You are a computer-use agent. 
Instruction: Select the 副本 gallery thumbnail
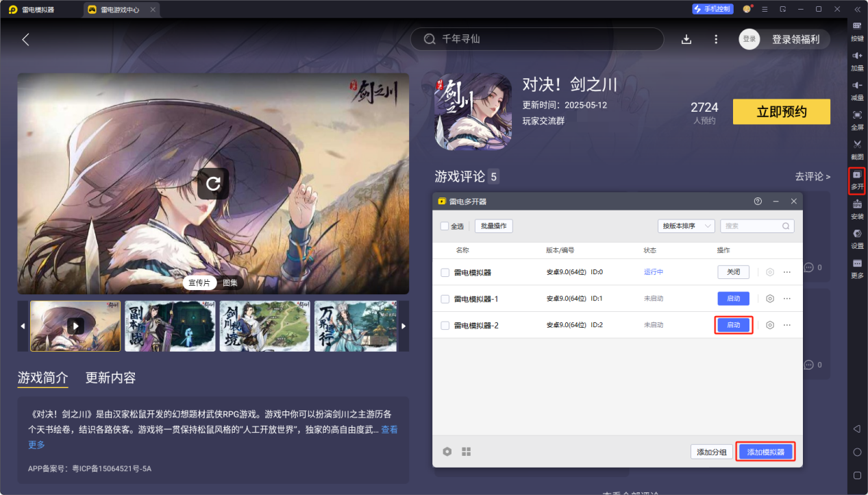pyautogui.click(x=170, y=326)
